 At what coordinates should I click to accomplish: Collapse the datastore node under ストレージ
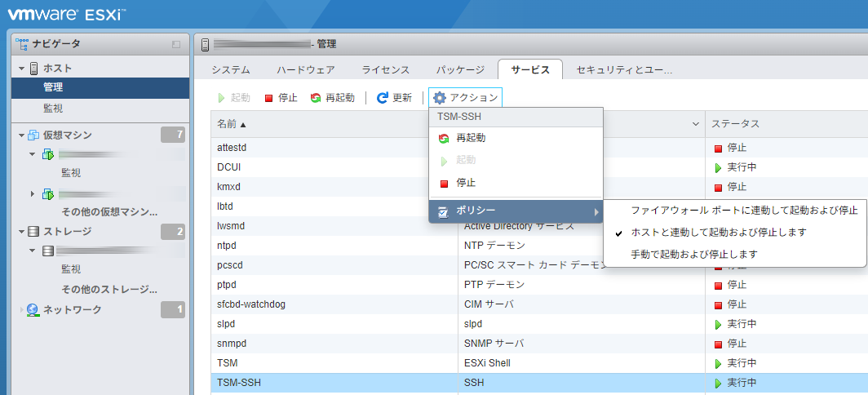[33, 251]
